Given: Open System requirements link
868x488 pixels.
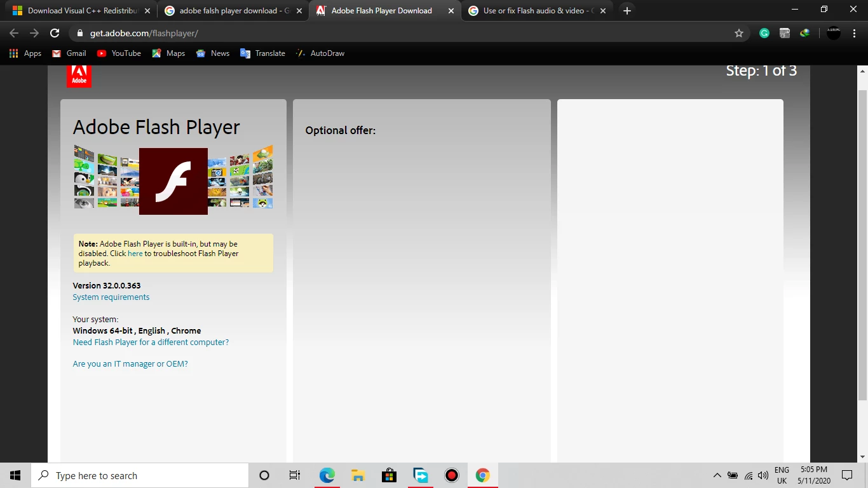Looking at the screenshot, I should pyautogui.click(x=111, y=297).
